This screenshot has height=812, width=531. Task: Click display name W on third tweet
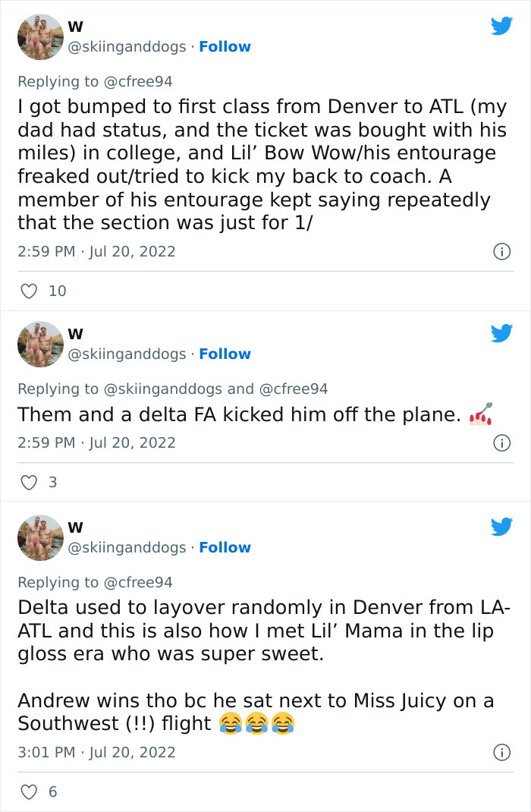(x=75, y=527)
